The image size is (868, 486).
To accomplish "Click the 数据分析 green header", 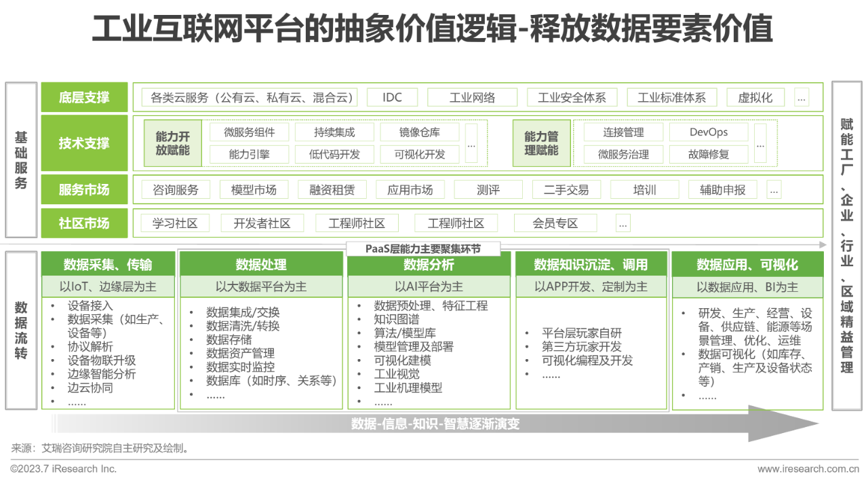I will point(429,265).
